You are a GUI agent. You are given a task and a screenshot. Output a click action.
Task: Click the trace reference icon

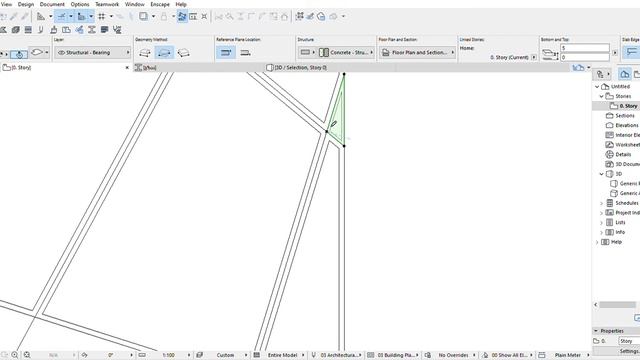point(143,16)
